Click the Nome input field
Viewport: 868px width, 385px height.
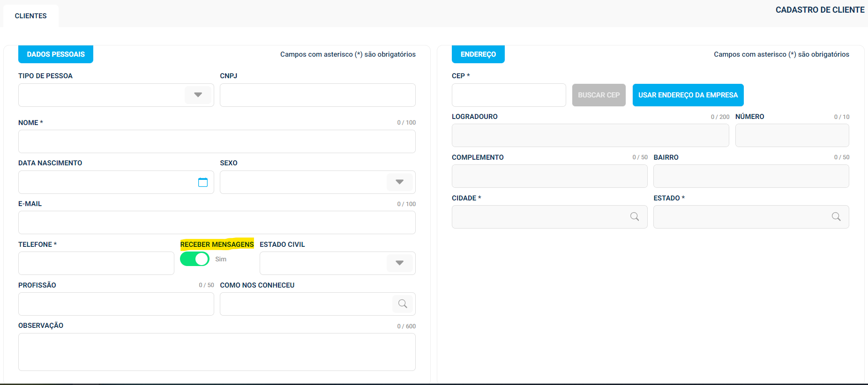pos(217,141)
